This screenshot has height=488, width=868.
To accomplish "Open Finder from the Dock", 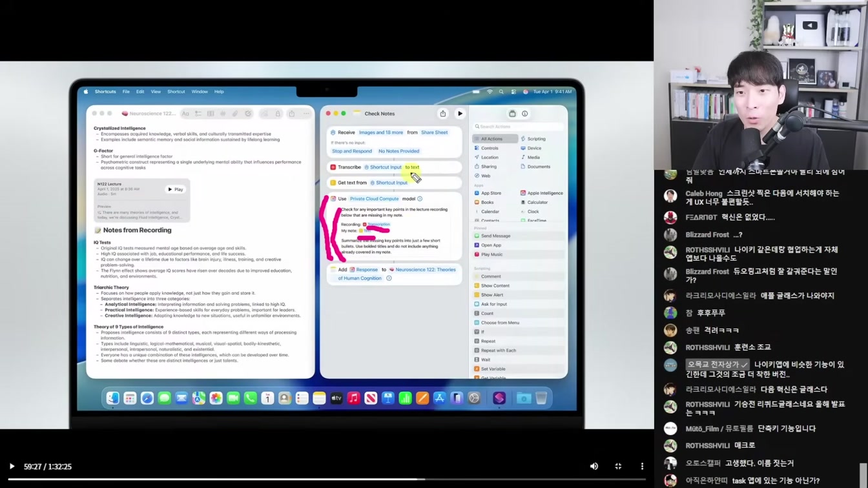I will click(x=113, y=398).
